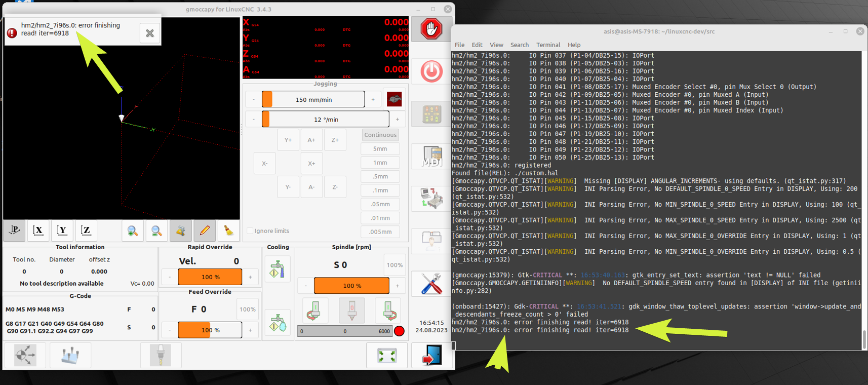
Task: Open View menu in terminal window
Action: (x=496, y=45)
